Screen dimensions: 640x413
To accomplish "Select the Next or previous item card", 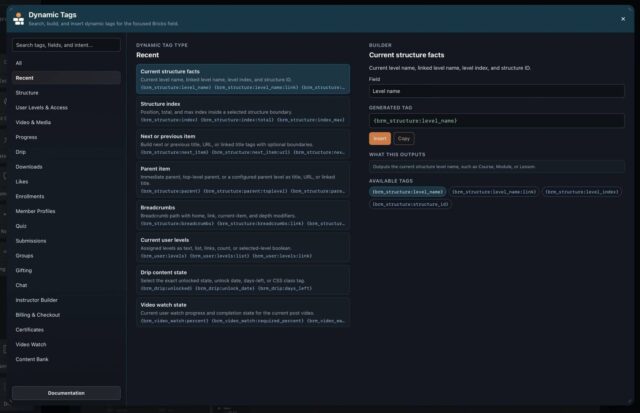I will [243, 144].
